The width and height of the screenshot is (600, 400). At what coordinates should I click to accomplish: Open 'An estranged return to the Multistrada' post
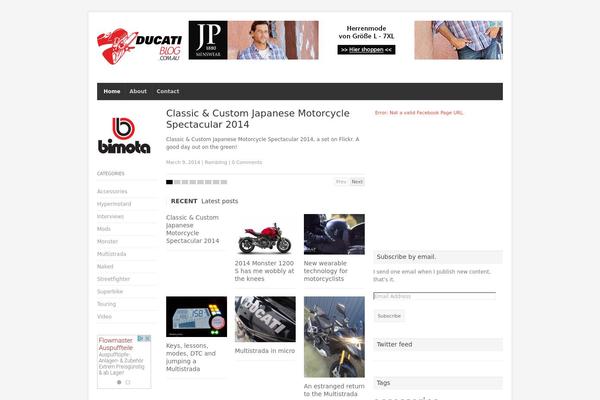point(334,390)
